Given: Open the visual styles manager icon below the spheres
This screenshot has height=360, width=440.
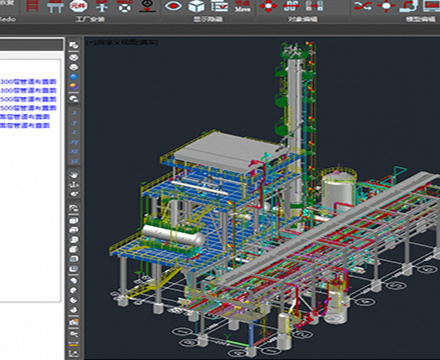Looking at the screenshot, I should [x=74, y=98].
